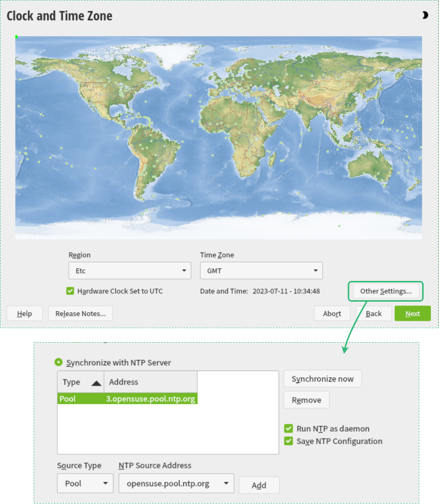Click the Type column sort arrow
Screen dimensions: 439x504
coord(96,383)
